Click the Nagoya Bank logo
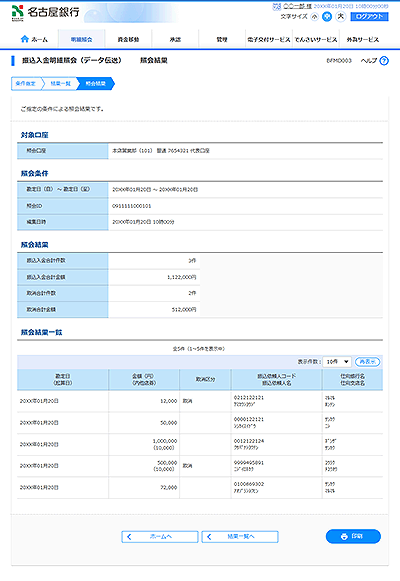This screenshot has height=581, width=400. [x=46, y=13]
